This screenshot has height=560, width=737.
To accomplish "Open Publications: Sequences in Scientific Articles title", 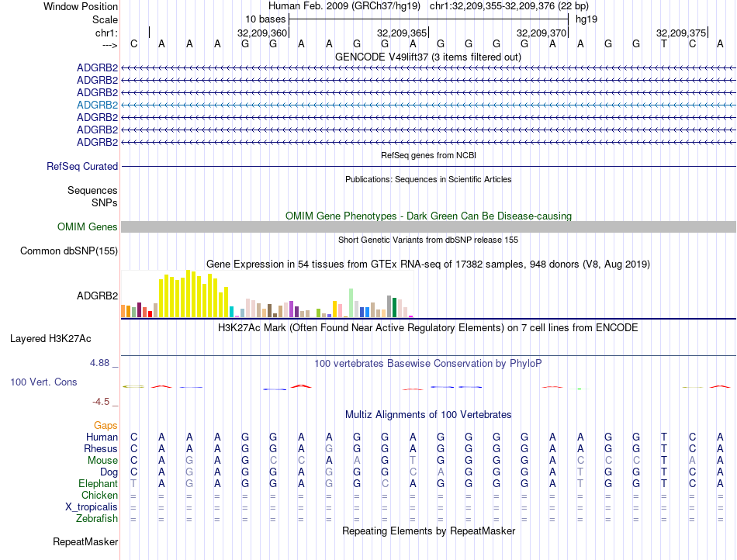I will pyautogui.click(x=428, y=179).
